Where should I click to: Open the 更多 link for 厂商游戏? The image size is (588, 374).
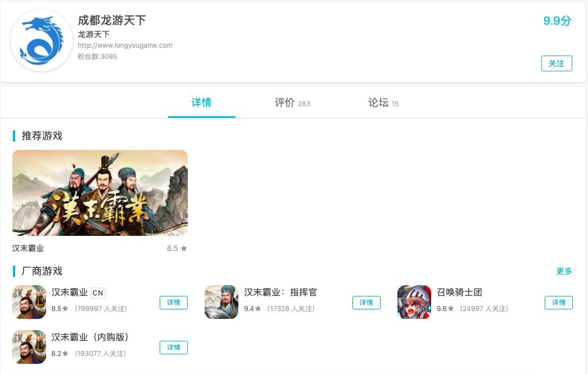pos(564,271)
